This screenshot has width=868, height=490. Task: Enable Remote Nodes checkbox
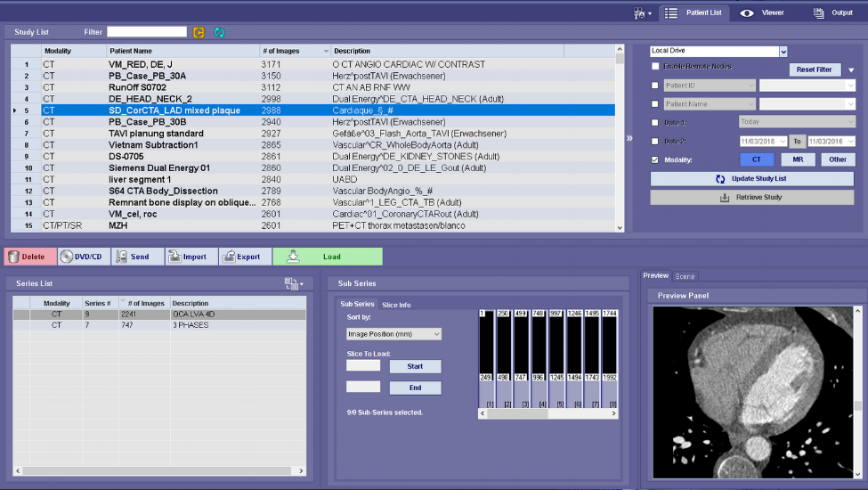coord(656,67)
